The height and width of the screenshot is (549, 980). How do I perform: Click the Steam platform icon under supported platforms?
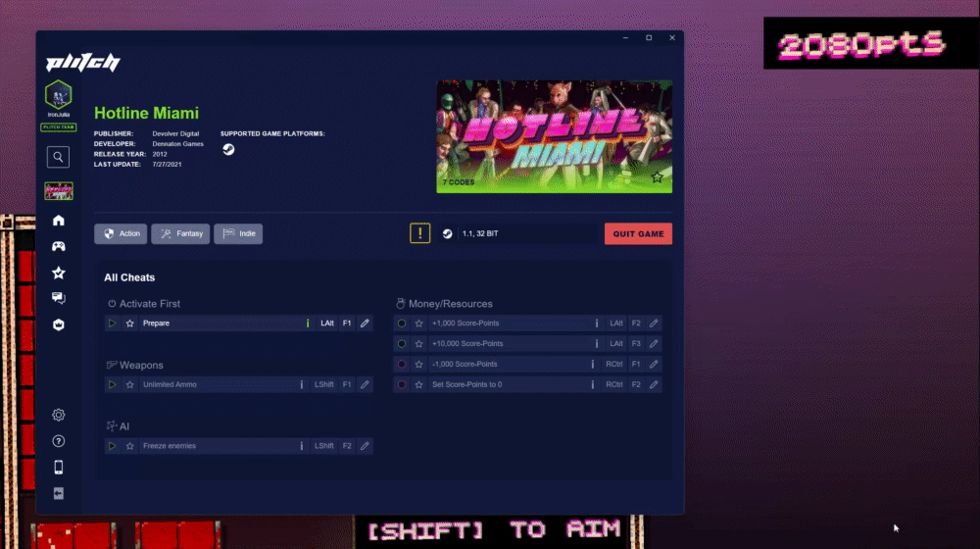[228, 149]
